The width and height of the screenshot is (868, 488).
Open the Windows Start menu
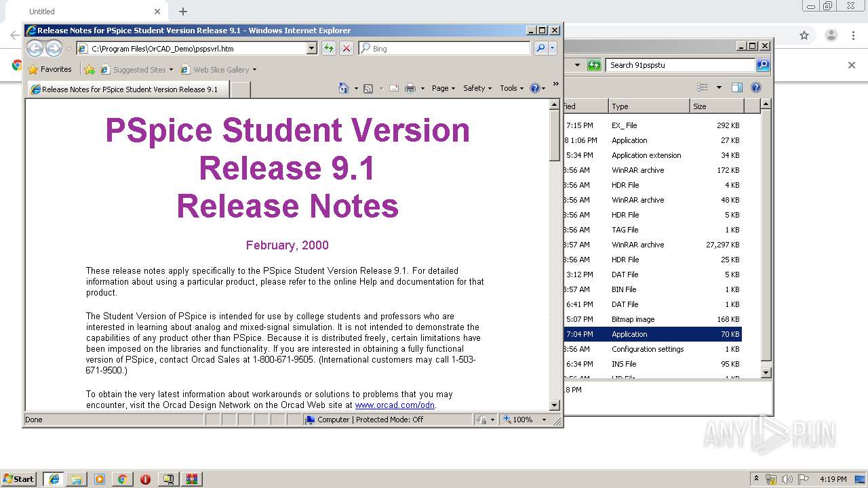[19, 479]
